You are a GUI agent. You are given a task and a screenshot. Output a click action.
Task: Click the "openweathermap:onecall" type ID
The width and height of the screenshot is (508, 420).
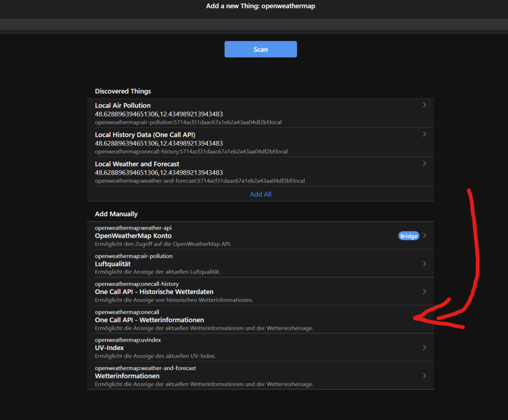[127, 312]
